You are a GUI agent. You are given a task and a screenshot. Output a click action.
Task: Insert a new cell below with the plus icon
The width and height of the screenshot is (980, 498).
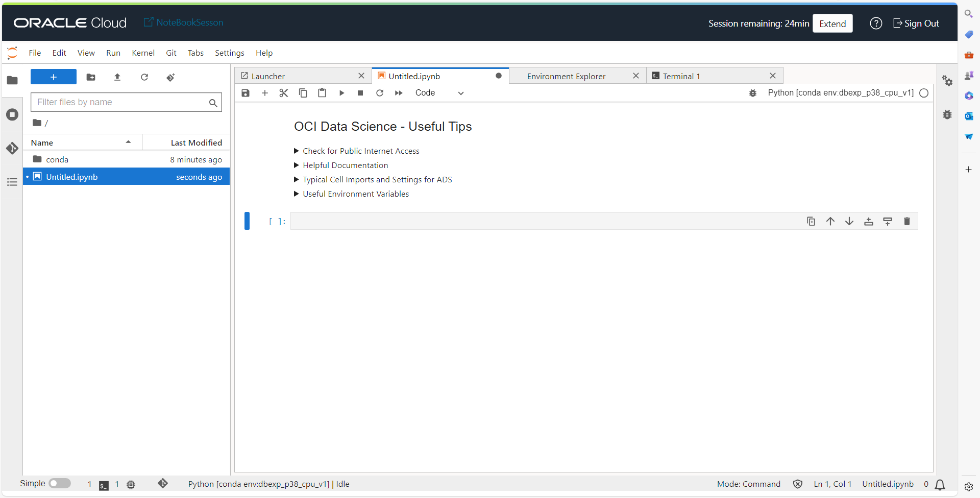click(265, 93)
